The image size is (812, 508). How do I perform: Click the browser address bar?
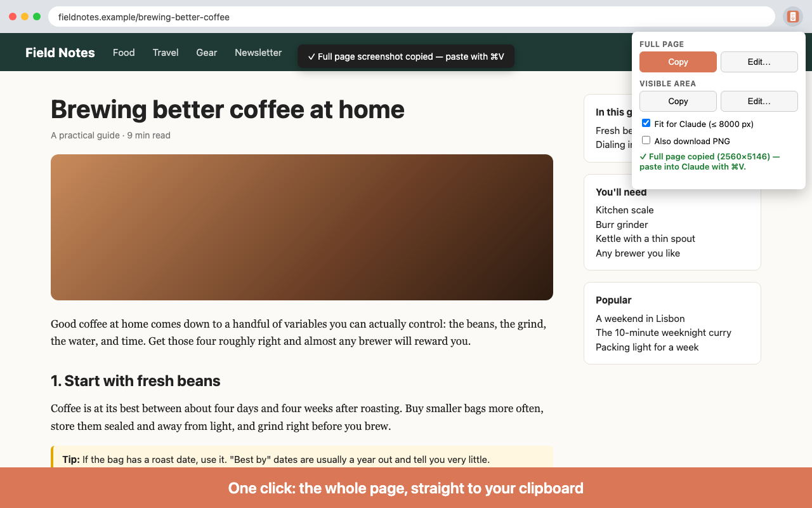pyautogui.click(x=412, y=17)
